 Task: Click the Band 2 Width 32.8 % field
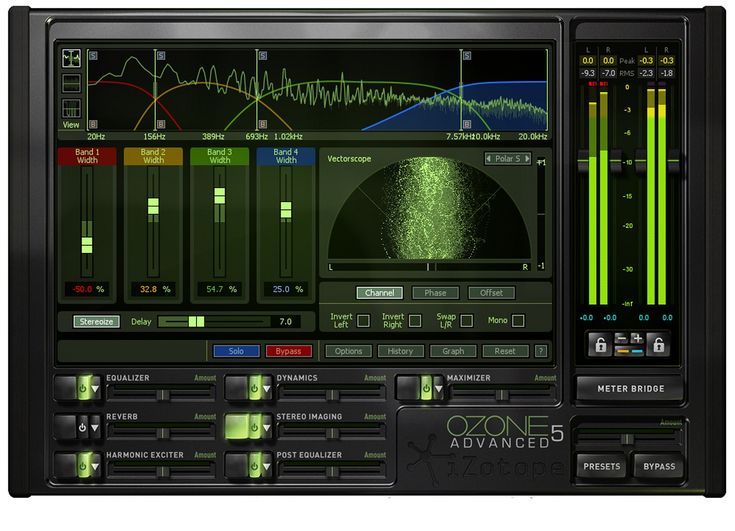(153, 289)
